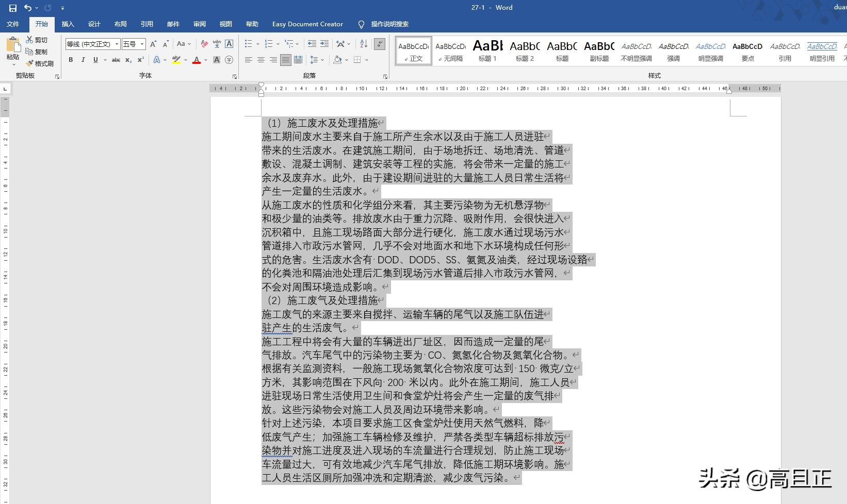Open the Easy Document Creator menu
The image size is (847, 504).
tap(307, 24)
